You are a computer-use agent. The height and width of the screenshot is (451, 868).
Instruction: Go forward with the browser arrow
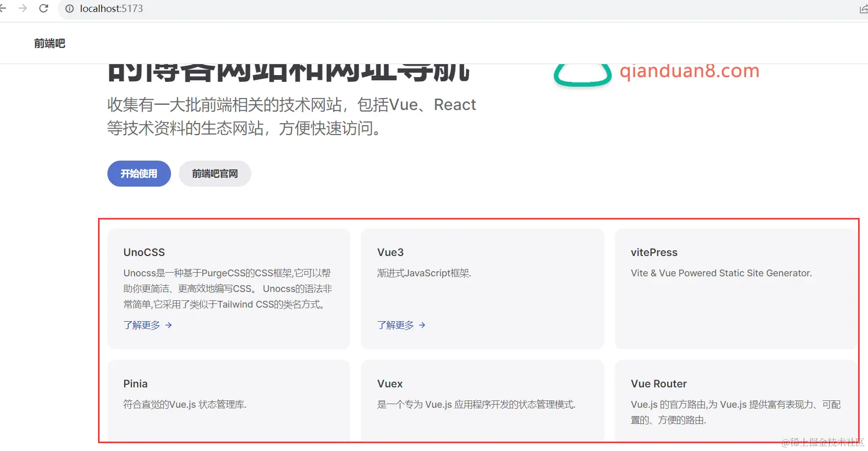pyautogui.click(x=22, y=8)
